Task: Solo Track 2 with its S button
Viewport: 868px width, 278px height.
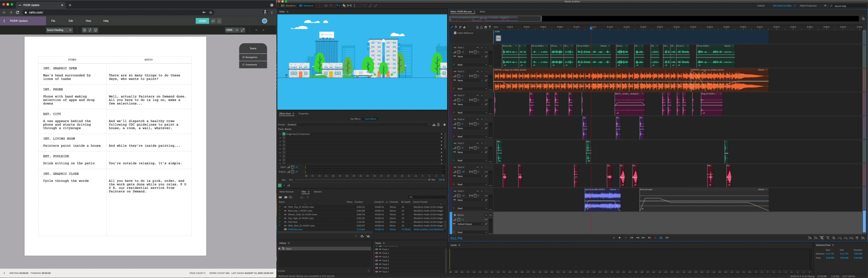Action: coord(482,72)
